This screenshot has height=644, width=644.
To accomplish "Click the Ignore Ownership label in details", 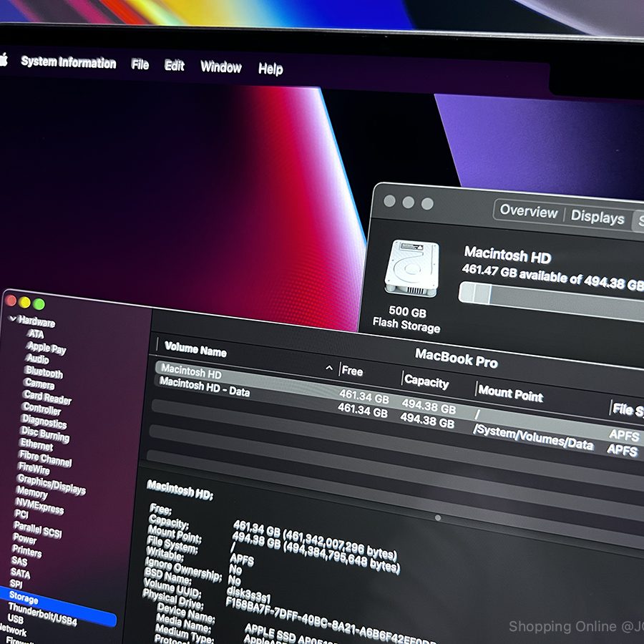I will (184, 570).
